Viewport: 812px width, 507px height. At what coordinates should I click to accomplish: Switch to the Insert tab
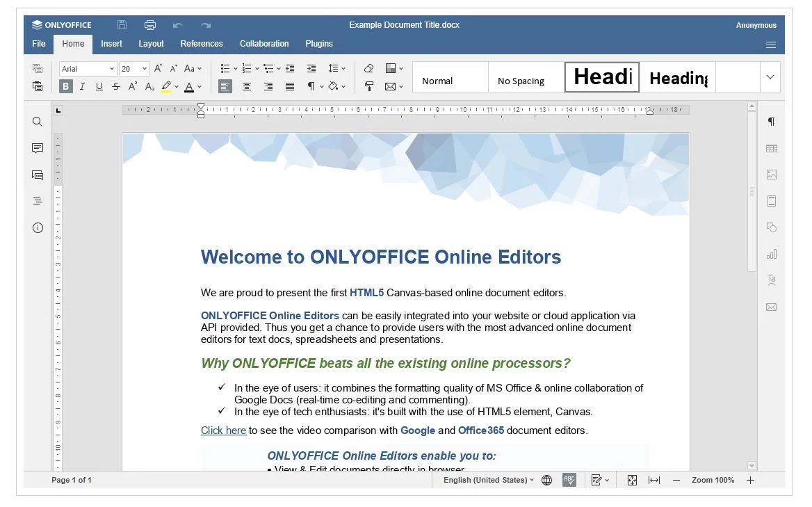pyautogui.click(x=111, y=44)
